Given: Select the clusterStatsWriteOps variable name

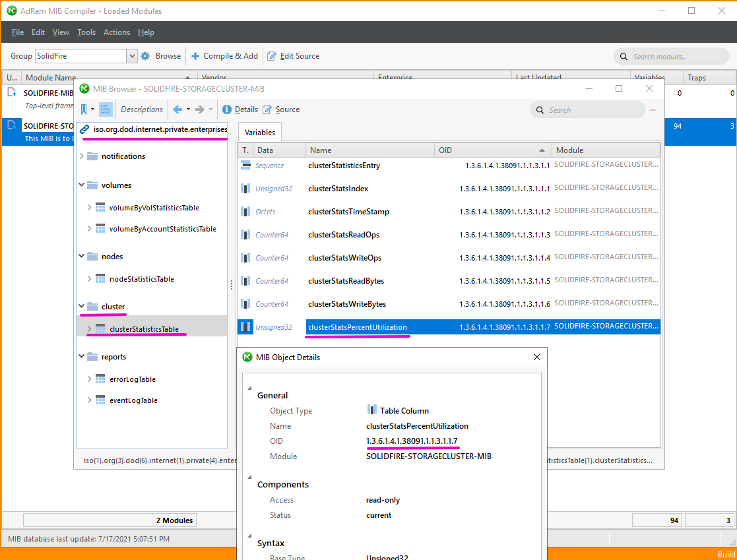Looking at the screenshot, I should pos(344,258).
